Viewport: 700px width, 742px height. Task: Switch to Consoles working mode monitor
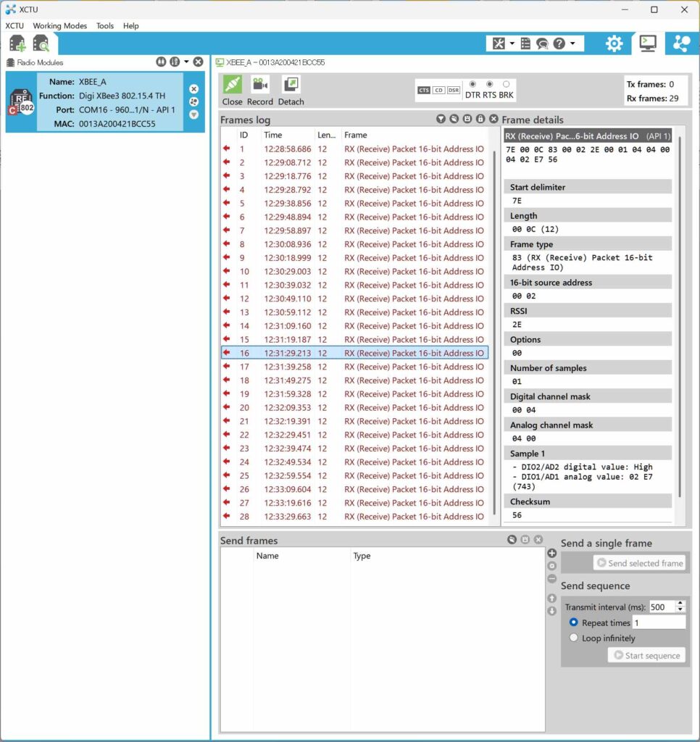tap(648, 43)
